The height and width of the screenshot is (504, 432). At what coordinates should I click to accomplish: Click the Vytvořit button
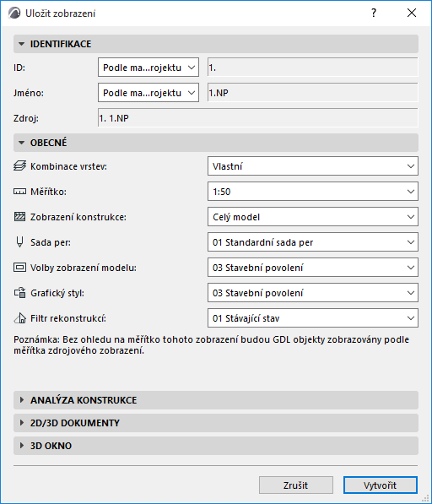coord(381,485)
